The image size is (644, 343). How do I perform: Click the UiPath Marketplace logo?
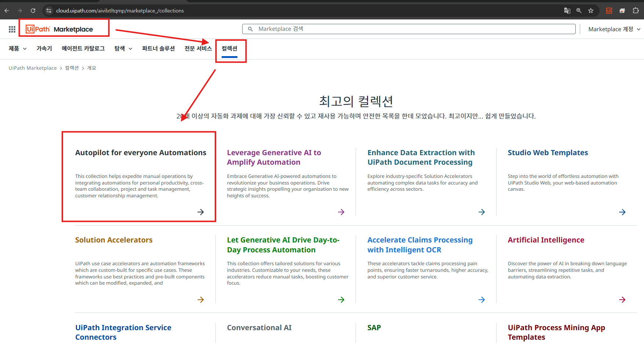(59, 29)
